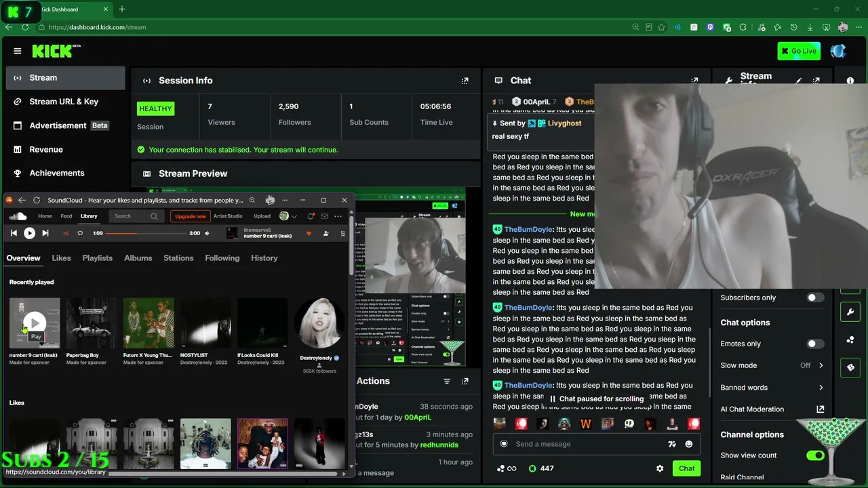Open the Edge downloads icon
Viewport: 868px width, 488px height.
coord(810,27)
